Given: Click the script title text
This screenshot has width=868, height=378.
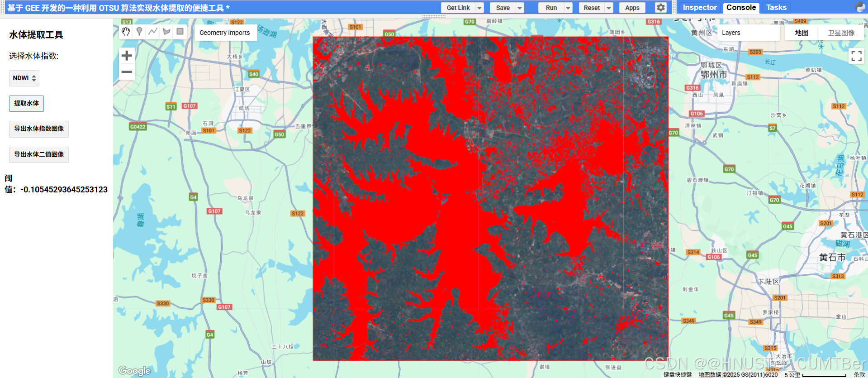Looking at the screenshot, I should (119, 8).
